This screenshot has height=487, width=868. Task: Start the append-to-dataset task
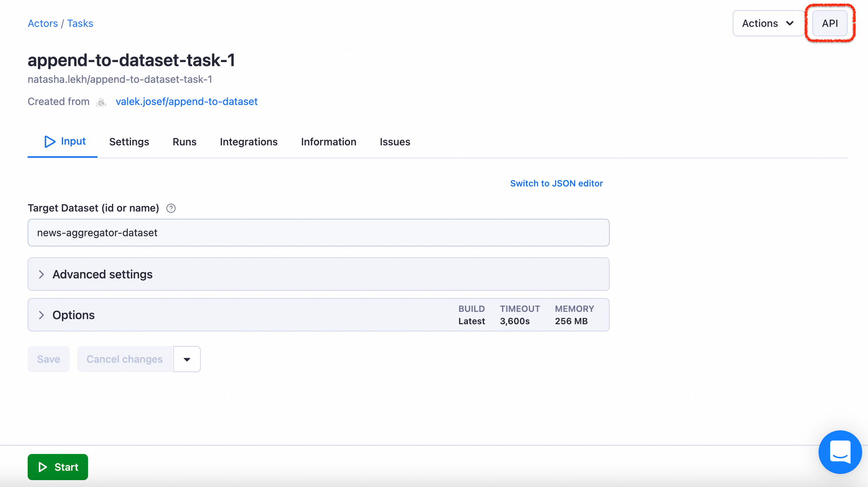58,467
